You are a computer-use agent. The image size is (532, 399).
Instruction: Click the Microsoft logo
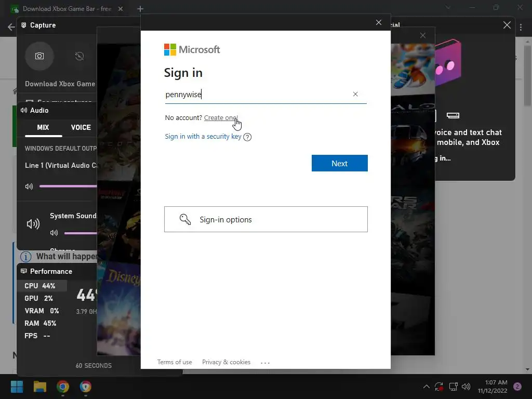[192, 49]
